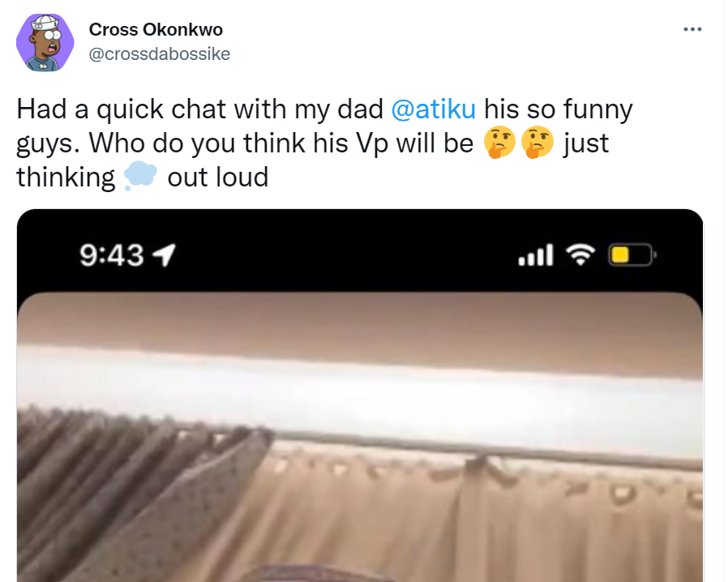Image resolution: width=728 pixels, height=582 pixels.
Task: Click the second thinking face emoji
Action: (x=537, y=142)
